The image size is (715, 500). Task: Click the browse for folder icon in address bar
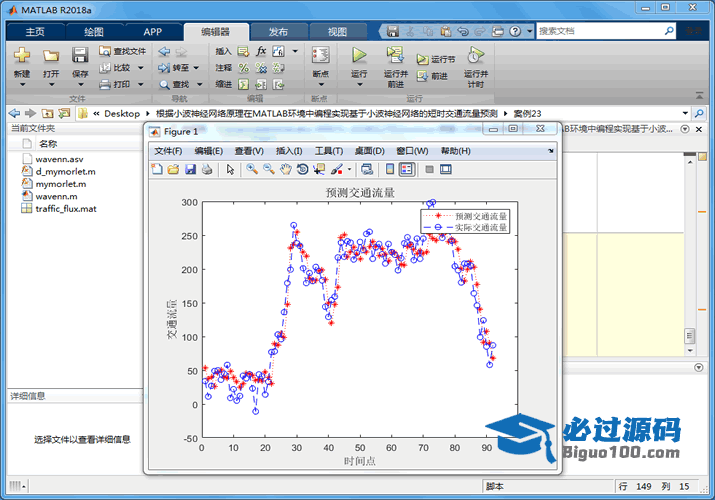[x=64, y=113]
